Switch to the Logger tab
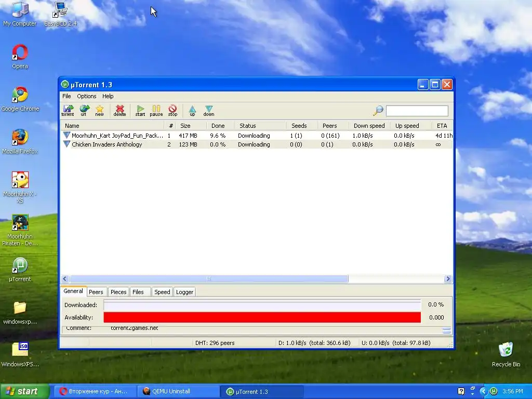The height and width of the screenshot is (399, 532). coord(184,292)
